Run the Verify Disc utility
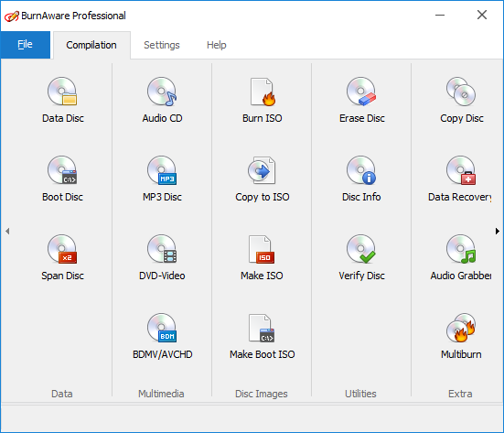The height and width of the screenshot is (433, 504). click(361, 257)
